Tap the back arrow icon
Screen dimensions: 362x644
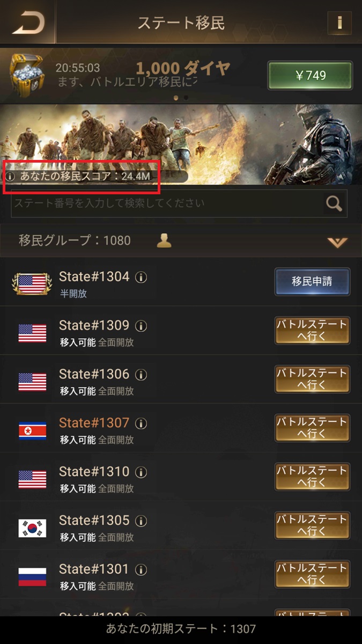(x=28, y=22)
